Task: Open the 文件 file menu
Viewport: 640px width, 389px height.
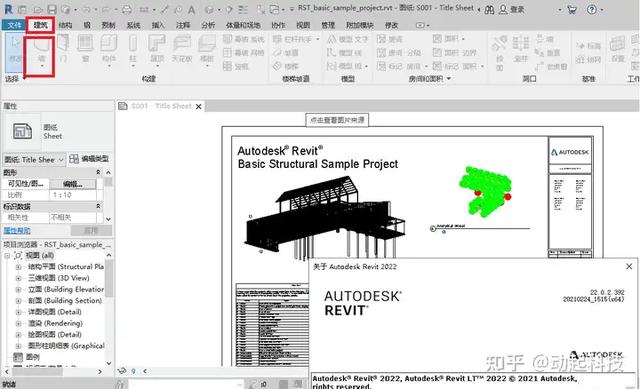Action: (14, 25)
